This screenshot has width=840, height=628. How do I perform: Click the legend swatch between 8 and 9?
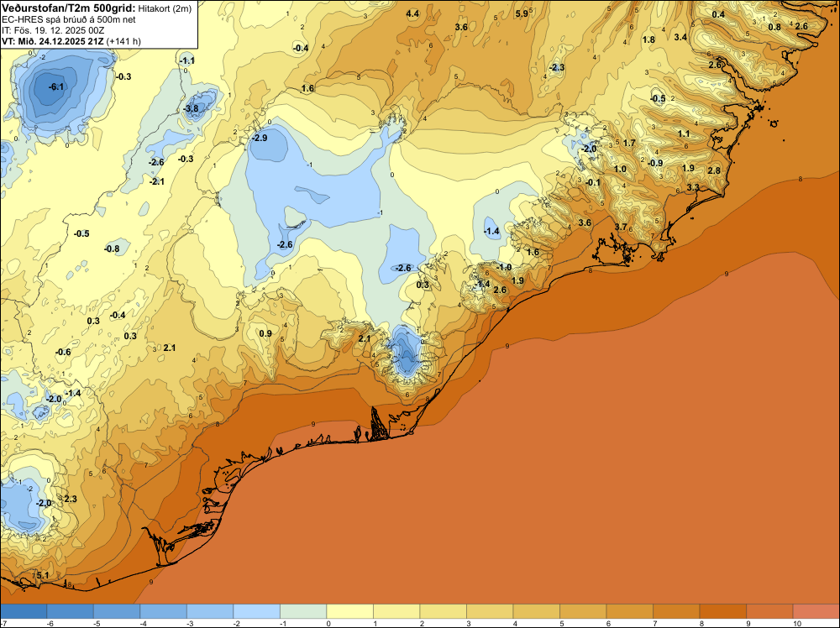point(722,611)
